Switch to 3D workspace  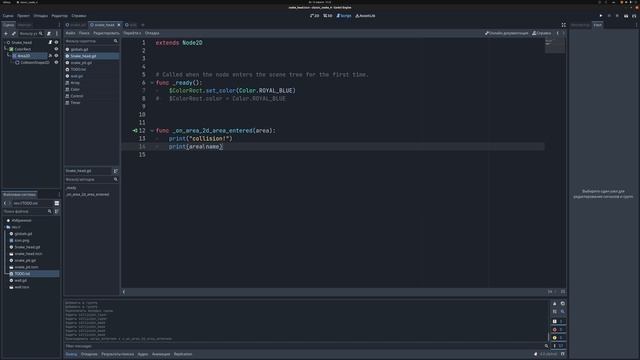328,16
